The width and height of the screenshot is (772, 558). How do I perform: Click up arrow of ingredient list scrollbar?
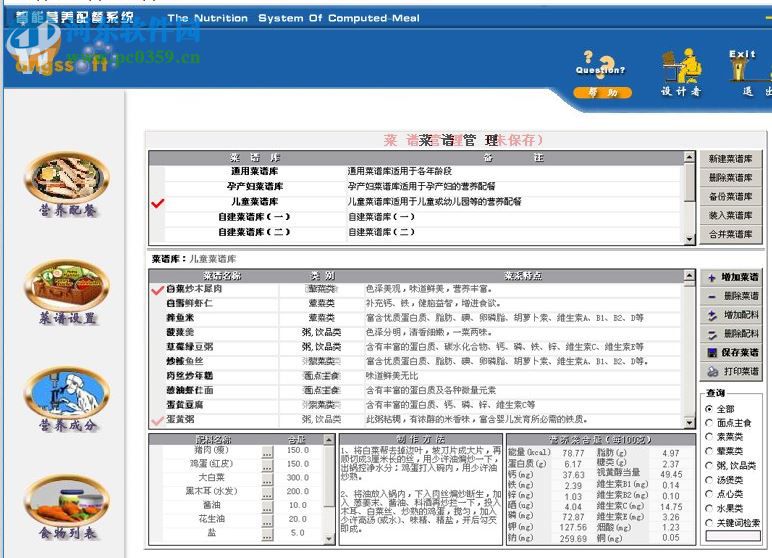click(x=329, y=439)
